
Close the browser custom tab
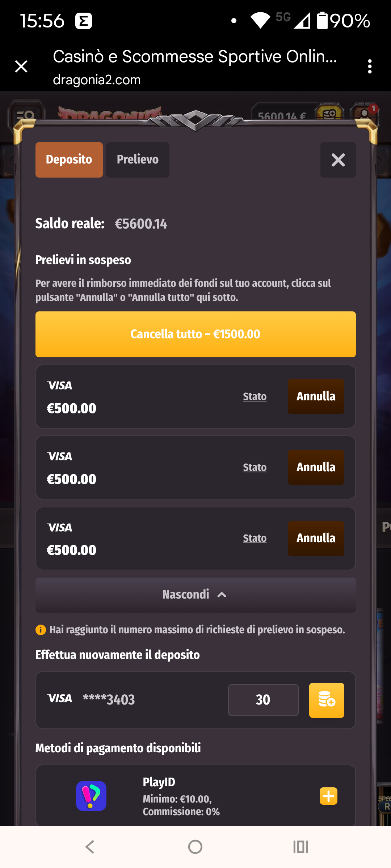(x=21, y=67)
